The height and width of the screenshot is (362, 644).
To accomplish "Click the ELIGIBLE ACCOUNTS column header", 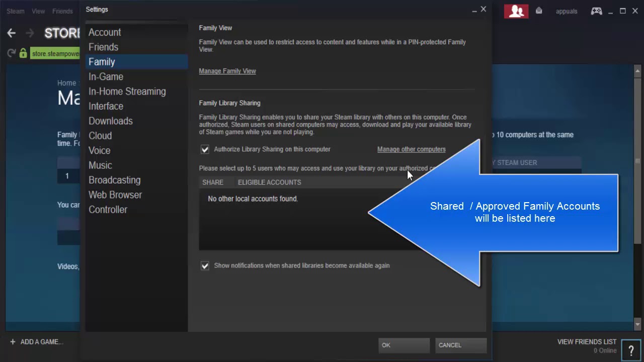I will coord(270,183).
